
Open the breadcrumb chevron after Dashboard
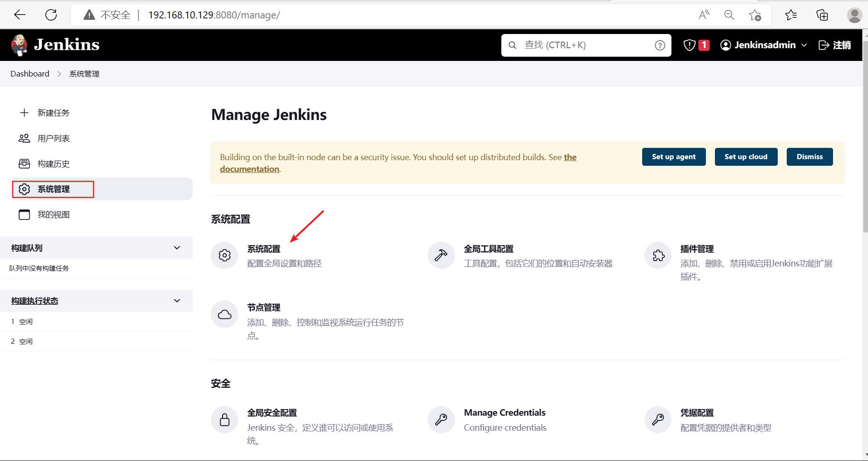pos(60,74)
